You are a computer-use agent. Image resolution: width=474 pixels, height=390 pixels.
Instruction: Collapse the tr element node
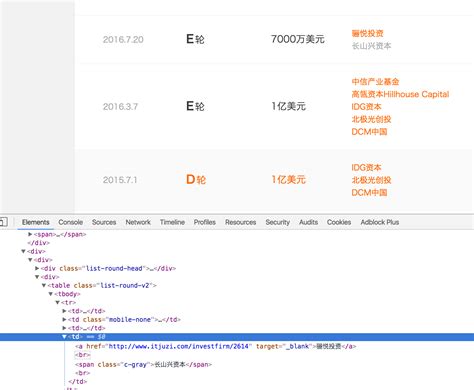click(x=57, y=302)
